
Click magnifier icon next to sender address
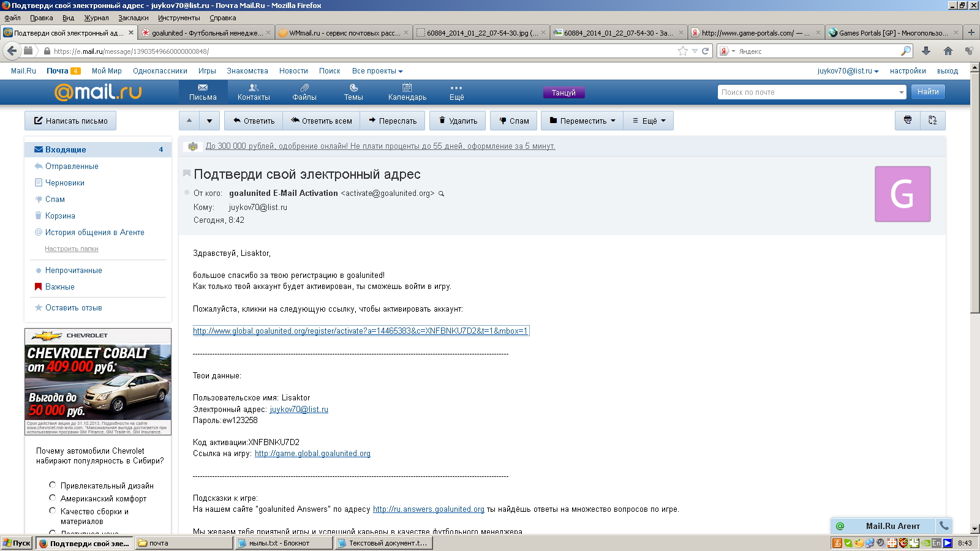point(441,193)
